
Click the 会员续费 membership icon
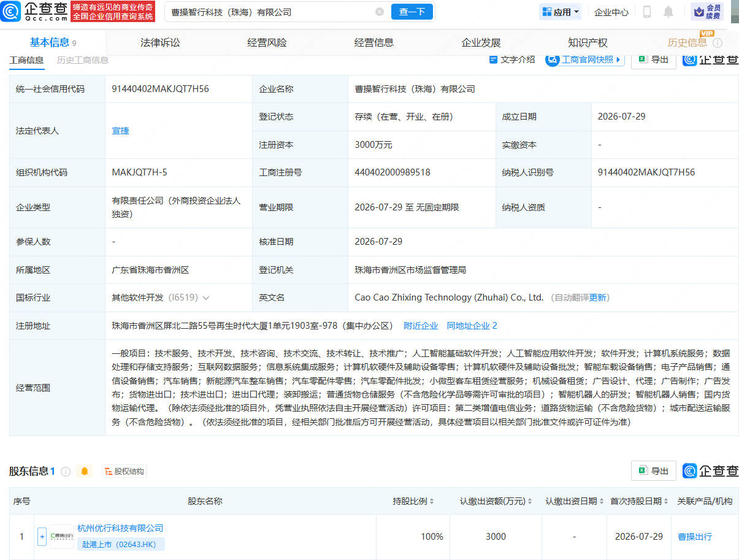pyautogui.click(x=707, y=12)
